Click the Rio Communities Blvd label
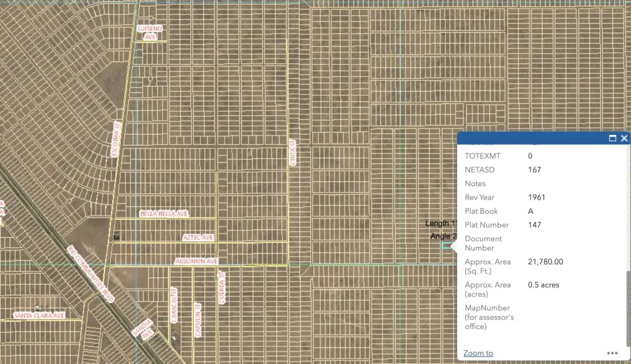Screen dimensions: 631x364 [x=90, y=274]
